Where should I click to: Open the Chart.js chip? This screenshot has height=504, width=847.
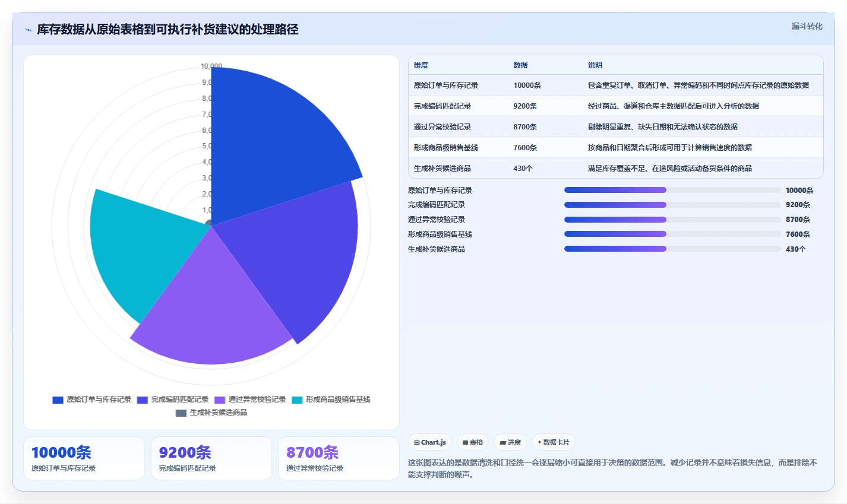pos(430,442)
